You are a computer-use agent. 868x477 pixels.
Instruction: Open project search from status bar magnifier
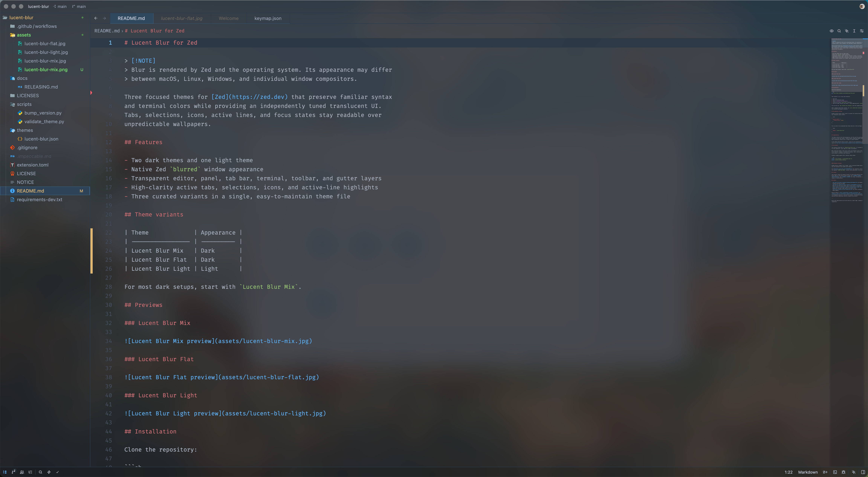pos(40,472)
